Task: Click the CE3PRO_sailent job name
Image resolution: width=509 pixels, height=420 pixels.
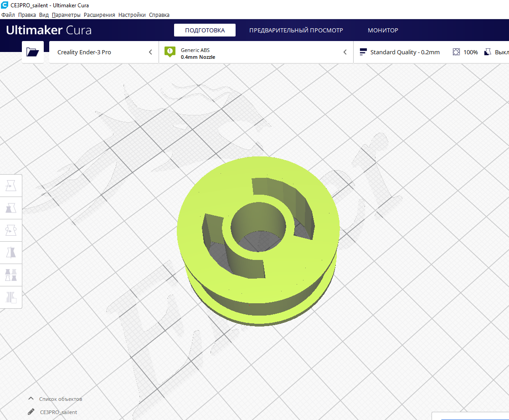Action: [x=58, y=412]
